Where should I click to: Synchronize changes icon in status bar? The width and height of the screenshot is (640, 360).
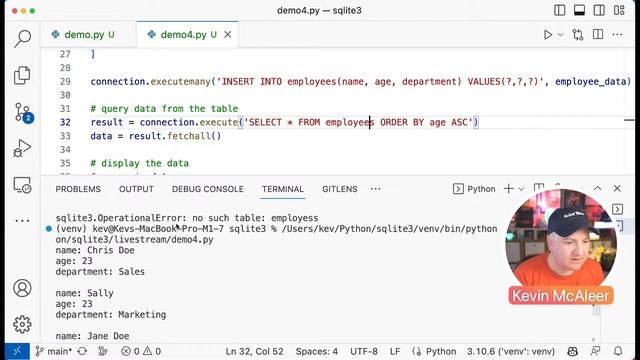pos(82,351)
